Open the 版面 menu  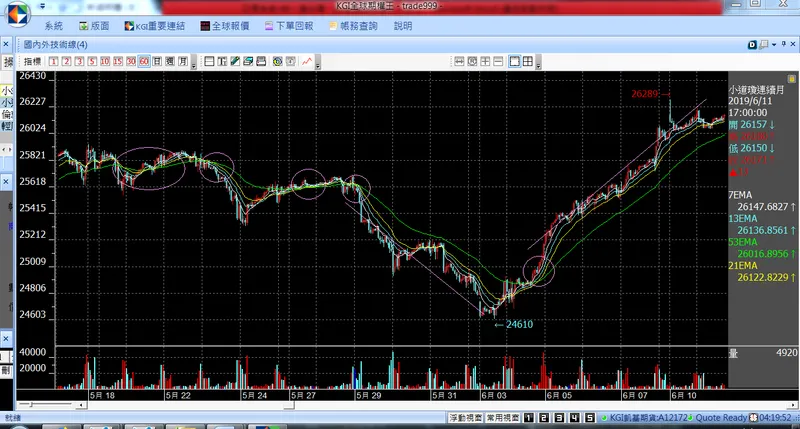pos(94,26)
